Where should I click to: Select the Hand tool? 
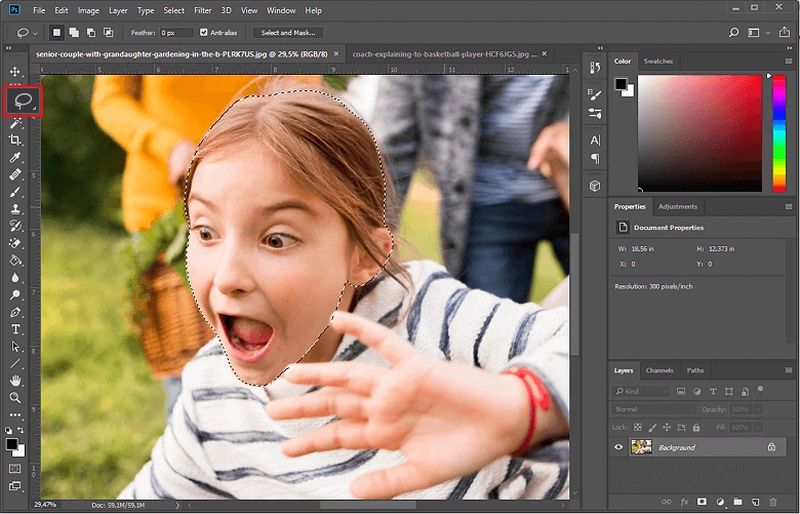click(15, 381)
